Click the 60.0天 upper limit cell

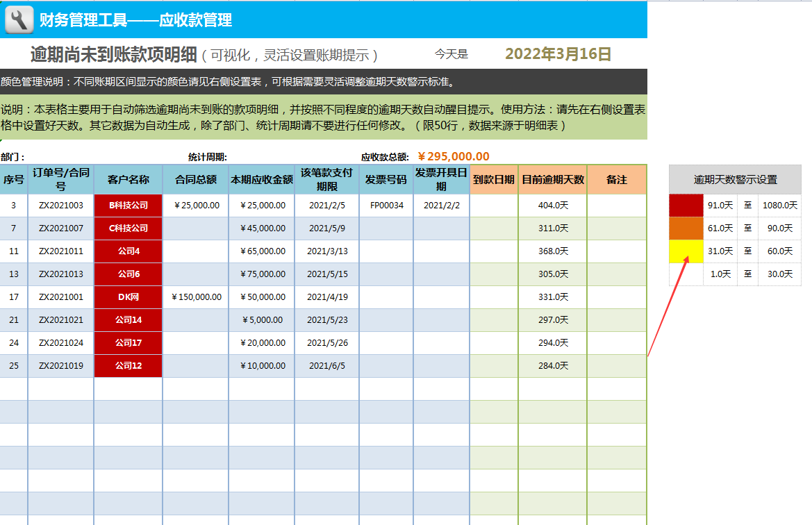point(779,251)
